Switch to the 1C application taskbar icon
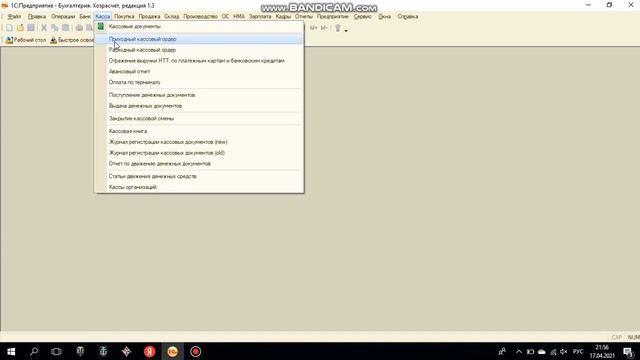640x360 pixels. click(x=172, y=351)
